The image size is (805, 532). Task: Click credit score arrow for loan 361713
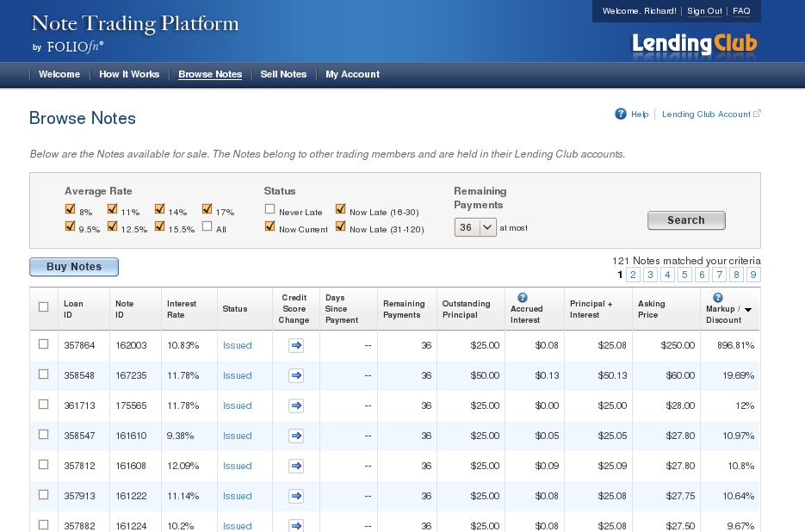point(296,405)
